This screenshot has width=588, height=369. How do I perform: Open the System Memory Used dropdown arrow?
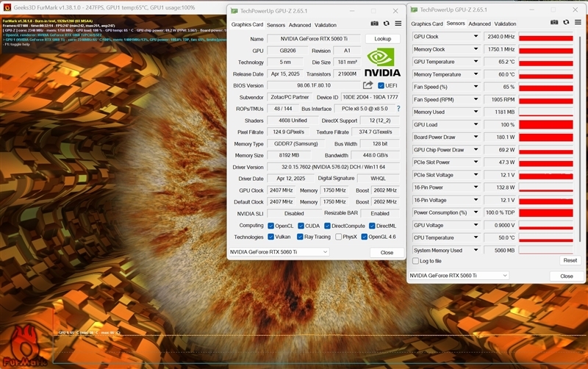tap(476, 250)
